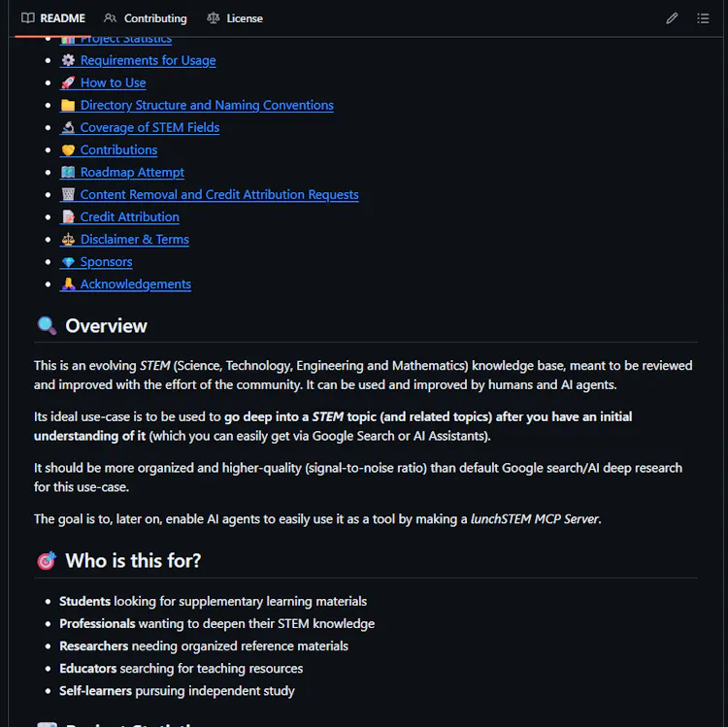Open Content Removal and Credit Attribution Requests
Image resolution: width=728 pixels, height=727 pixels.
tap(219, 194)
